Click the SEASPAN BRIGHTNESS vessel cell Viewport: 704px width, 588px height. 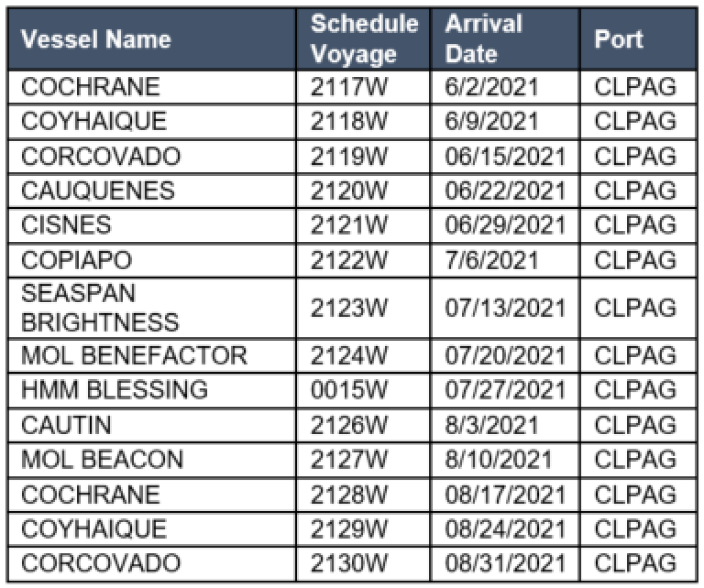click(152, 308)
